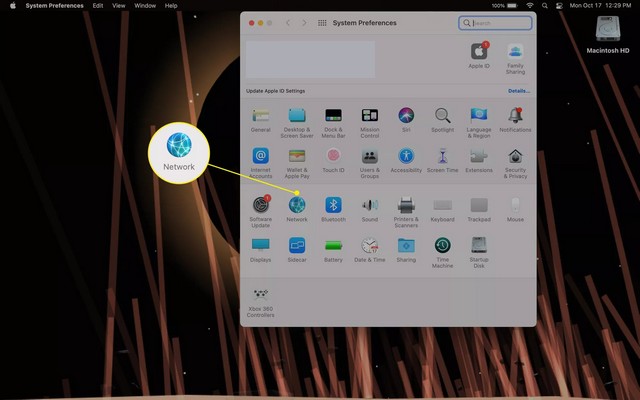This screenshot has width=640, height=400.
Task: Open Family Sharing settings
Action: click(x=515, y=51)
